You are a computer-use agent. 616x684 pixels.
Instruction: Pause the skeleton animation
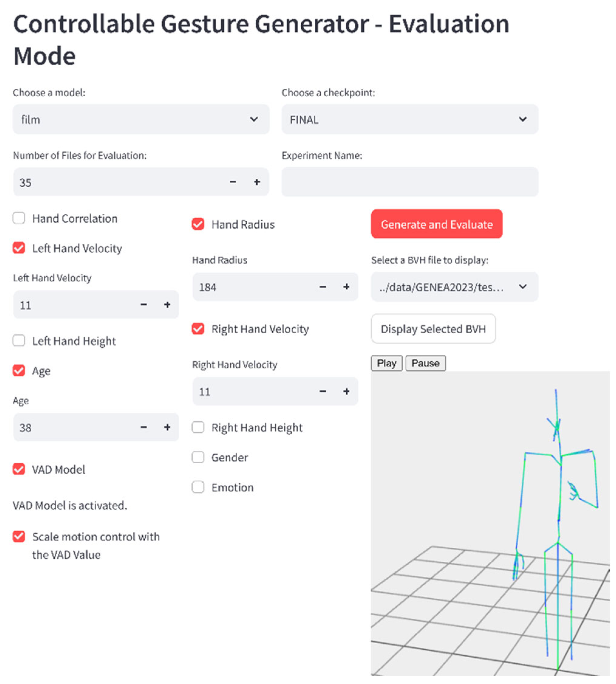tap(425, 363)
